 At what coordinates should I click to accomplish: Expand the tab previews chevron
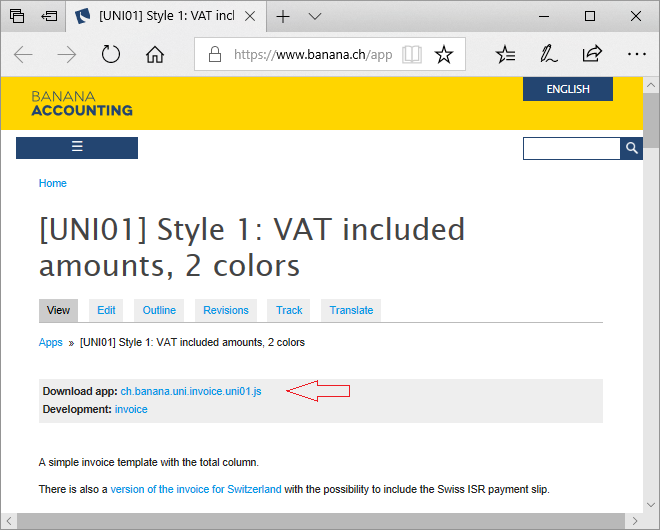pyautogui.click(x=314, y=16)
